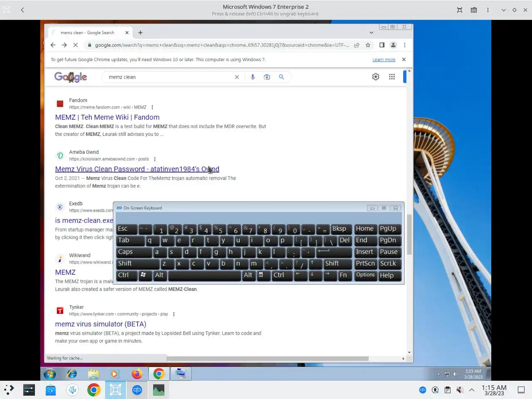The width and height of the screenshot is (532, 399).
Task: Open Google apps grid
Action: coord(392,76)
